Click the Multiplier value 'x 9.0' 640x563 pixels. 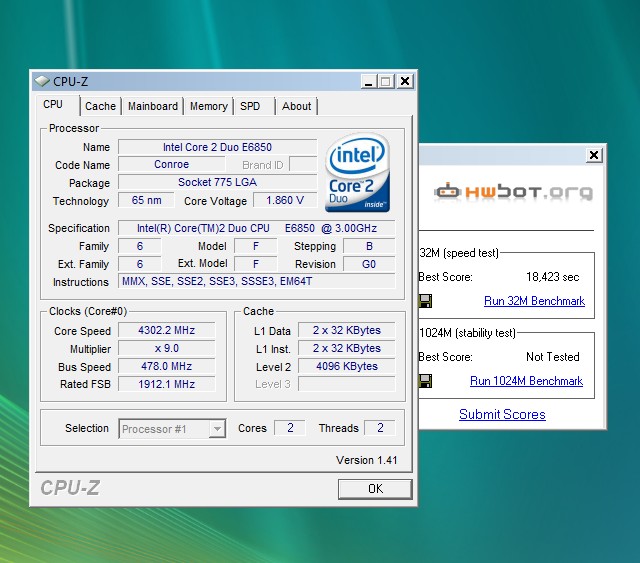tap(167, 348)
